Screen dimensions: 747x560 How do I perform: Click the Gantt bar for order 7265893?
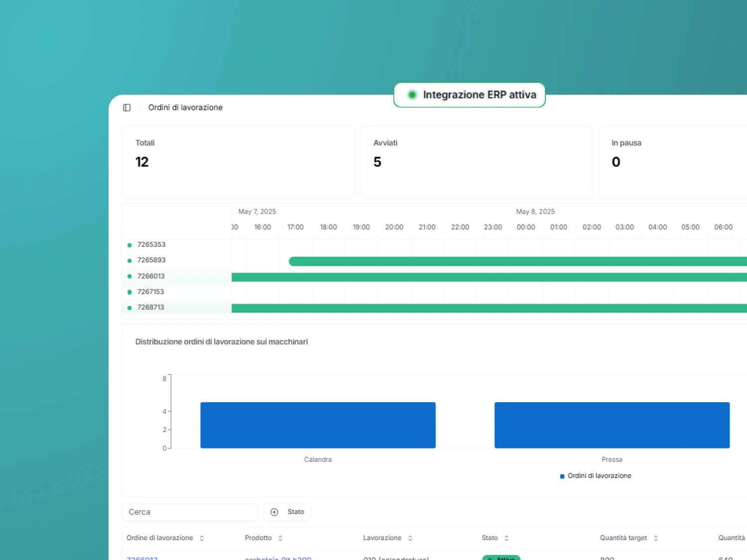[x=518, y=261]
